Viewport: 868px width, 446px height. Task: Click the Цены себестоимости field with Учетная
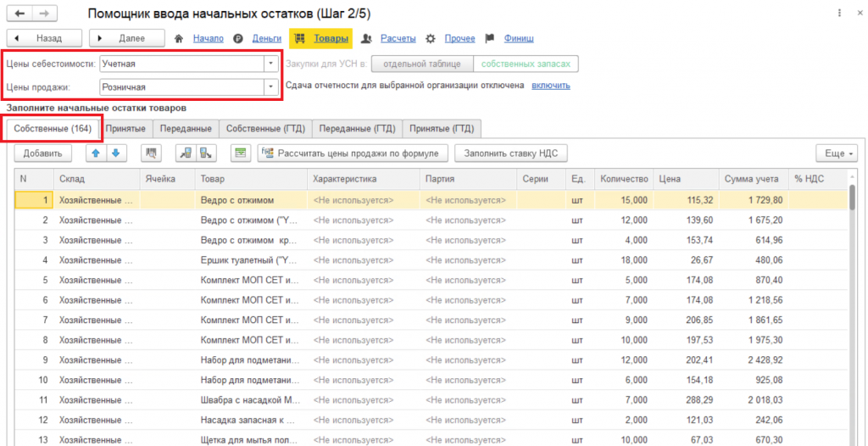pyautogui.click(x=181, y=64)
